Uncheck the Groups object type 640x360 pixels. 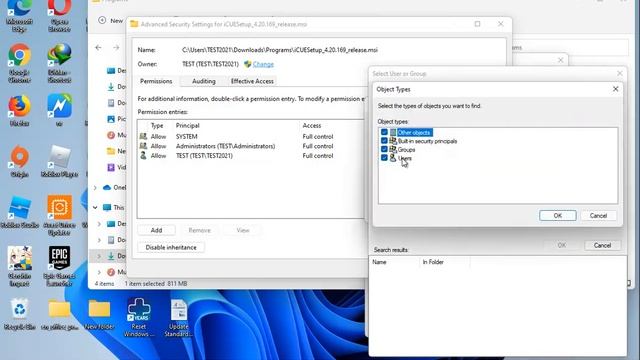(x=384, y=149)
